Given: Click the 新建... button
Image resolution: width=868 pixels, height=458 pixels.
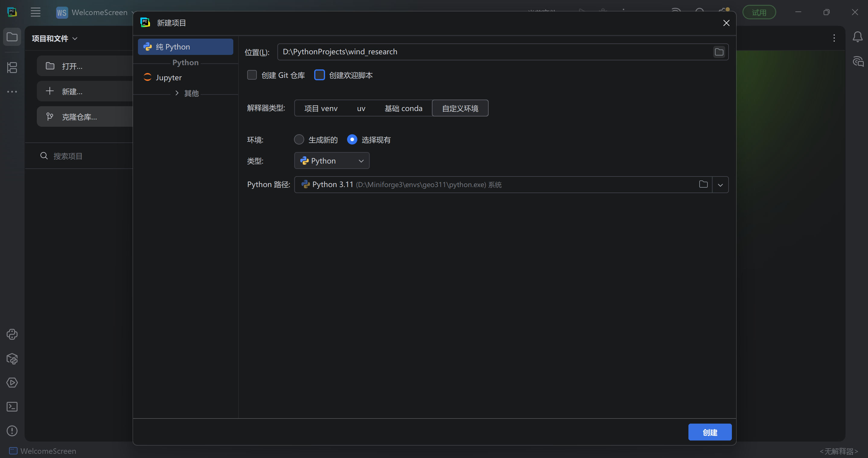Looking at the screenshot, I should 85,91.
